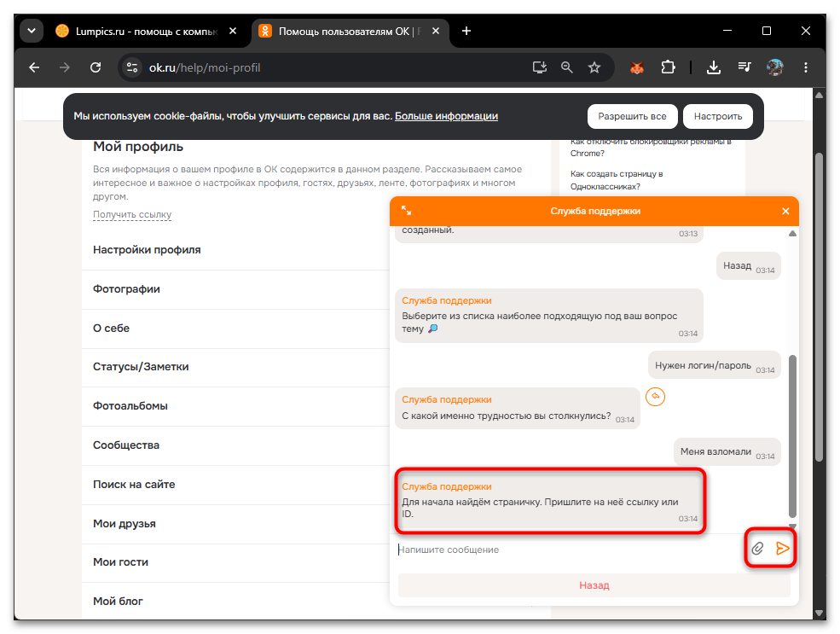Screen dimensions: 840x634
Task: Expand the support chat to full size
Action: pyautogui.click(x=407, y=211)
